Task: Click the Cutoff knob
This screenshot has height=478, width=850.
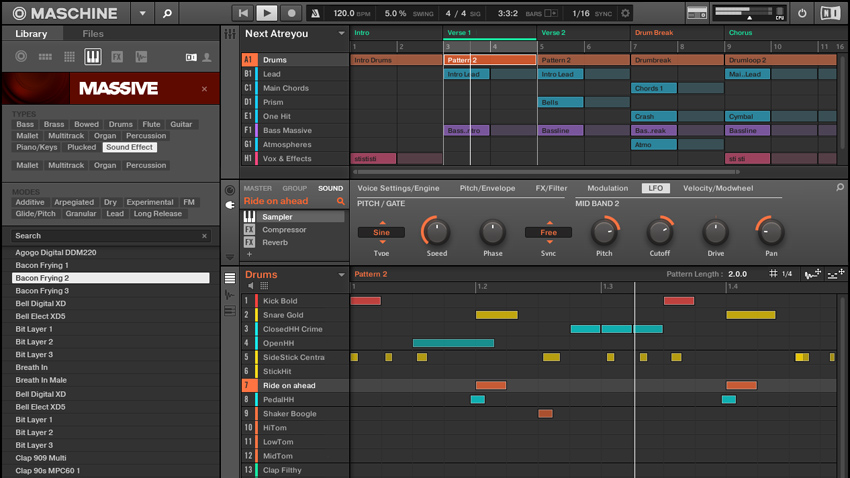Action: click(x=660, y=232)
